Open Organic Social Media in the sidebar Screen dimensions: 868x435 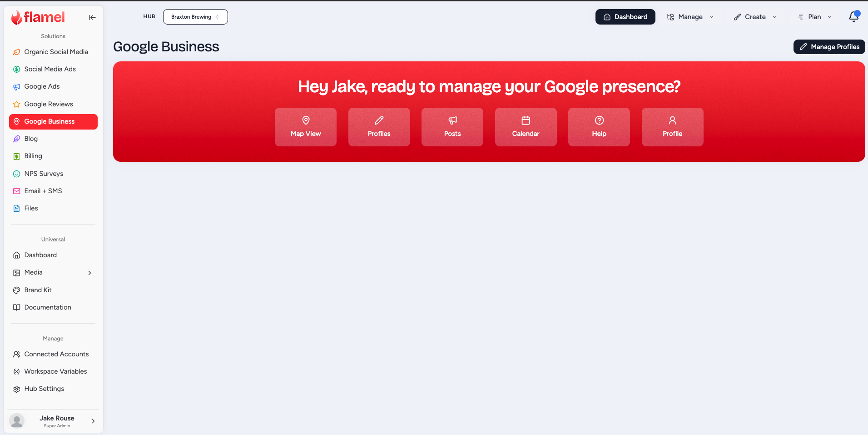[53, 52]
